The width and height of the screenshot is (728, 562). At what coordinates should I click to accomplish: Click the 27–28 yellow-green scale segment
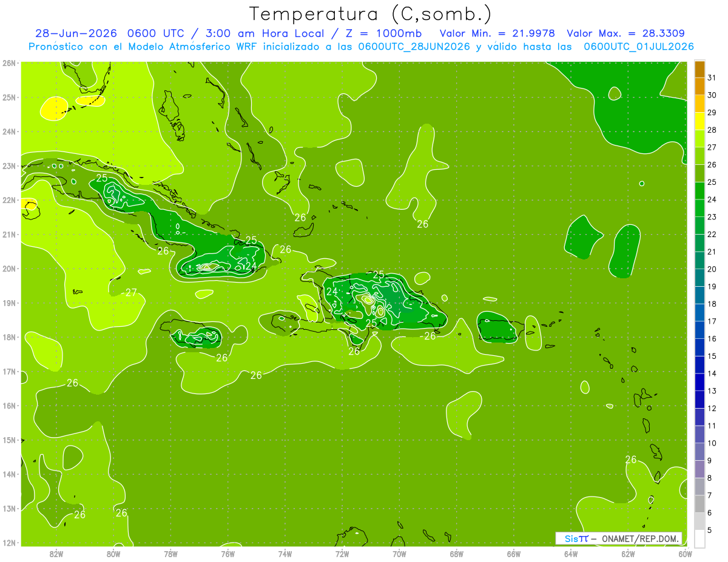click(x=699, y=139)
